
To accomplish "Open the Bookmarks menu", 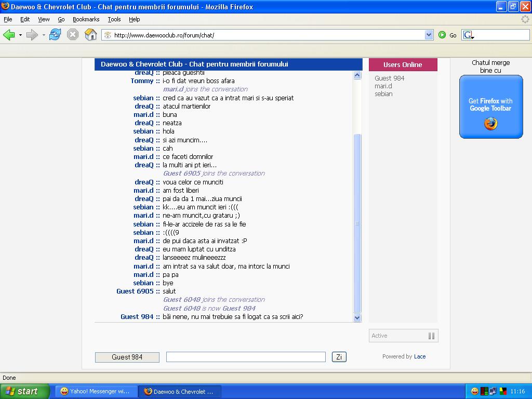I will click(x=86, y=19).
